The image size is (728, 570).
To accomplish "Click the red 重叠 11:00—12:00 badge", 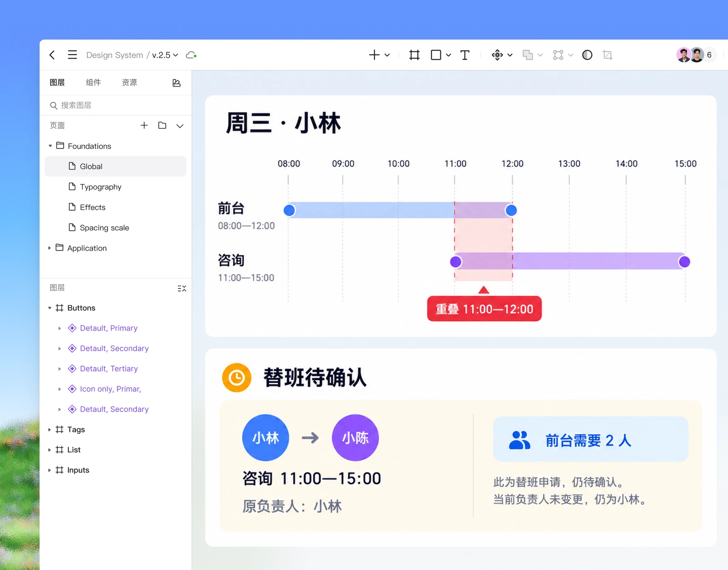I will (x=484, y=309).
